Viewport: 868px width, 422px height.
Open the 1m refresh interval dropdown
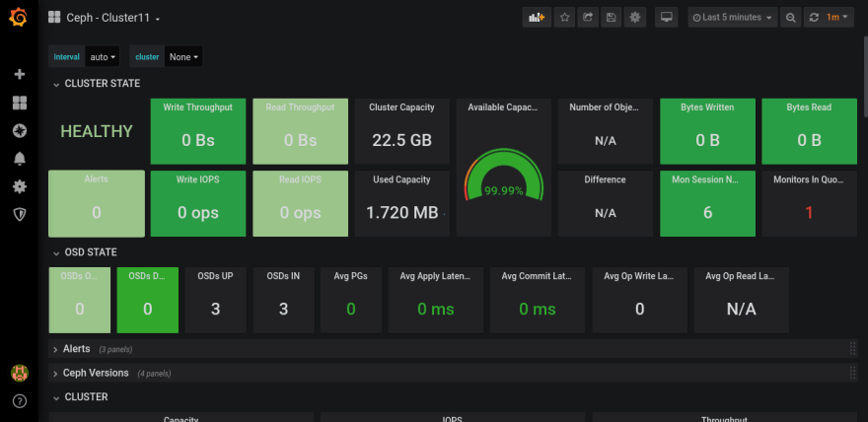pyautogui.click(x=838, y=17)
